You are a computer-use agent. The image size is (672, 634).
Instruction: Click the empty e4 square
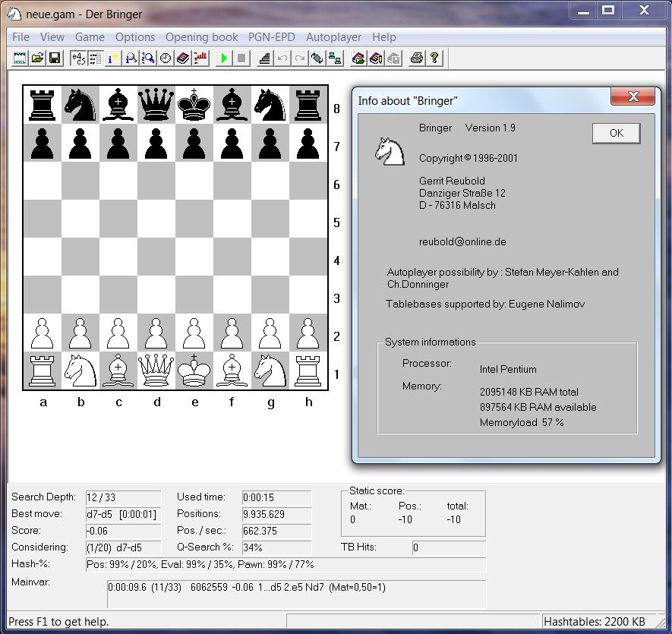[x=194, y=257]
